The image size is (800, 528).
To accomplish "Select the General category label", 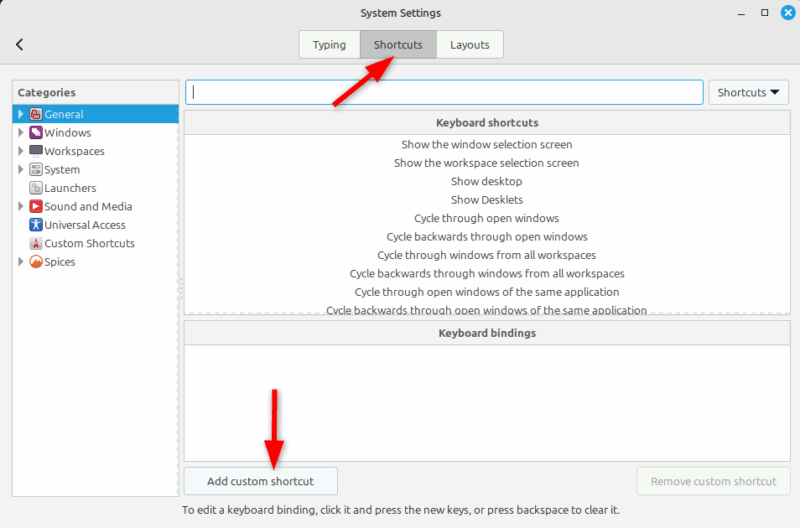I will click(64, 114).
